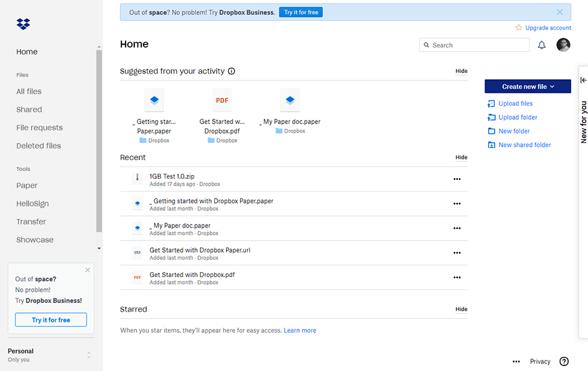Open HelloSign in the sidebar
The width and height of the screenshot is (588, 371).
pyautogui.click(x=32, y=203)
